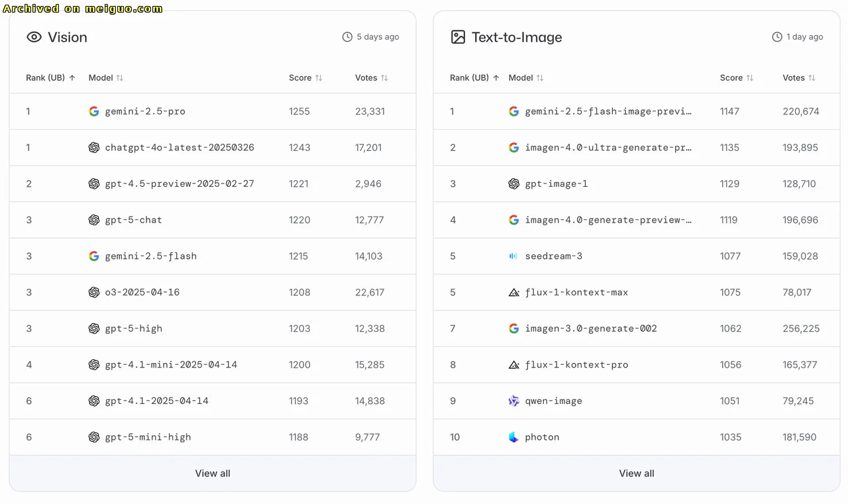Screen dimensions: 848x504
Task: Click the image icon beside Text-to-Image heading
Action: [x=458, y=37]
